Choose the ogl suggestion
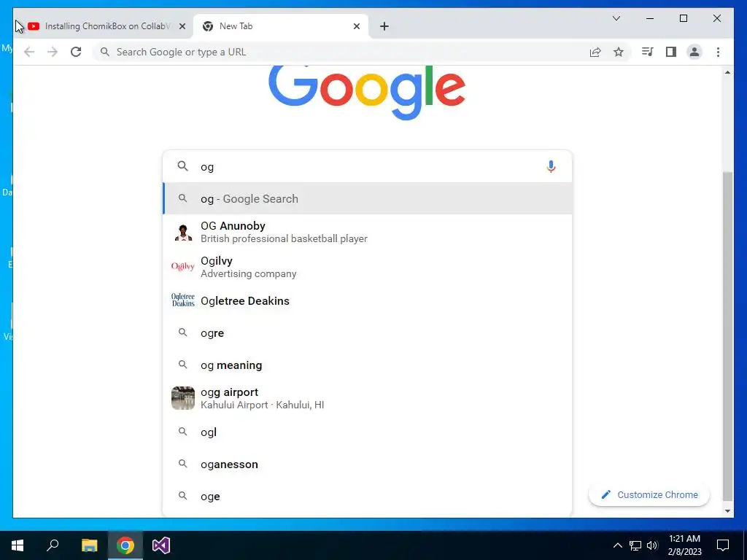 pos(367,432)
